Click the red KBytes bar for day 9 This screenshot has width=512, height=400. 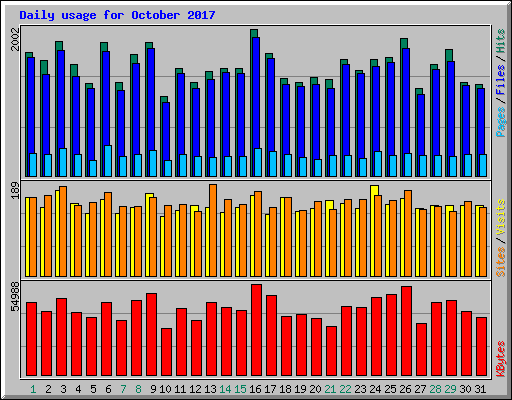(x=152, y=335)
